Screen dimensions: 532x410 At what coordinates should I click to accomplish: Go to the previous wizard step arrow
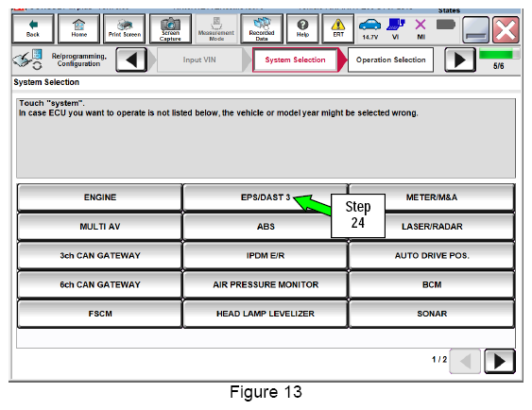pos(131,60)
